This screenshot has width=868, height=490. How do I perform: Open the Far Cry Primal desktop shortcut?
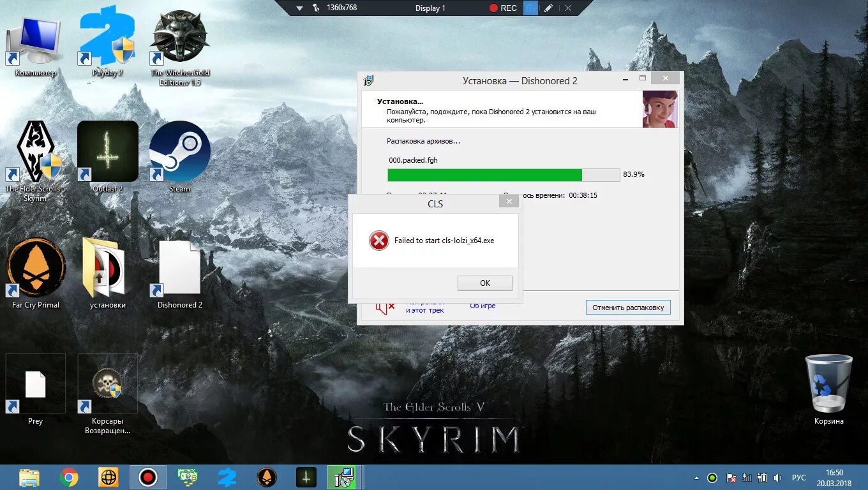(36, 273)
